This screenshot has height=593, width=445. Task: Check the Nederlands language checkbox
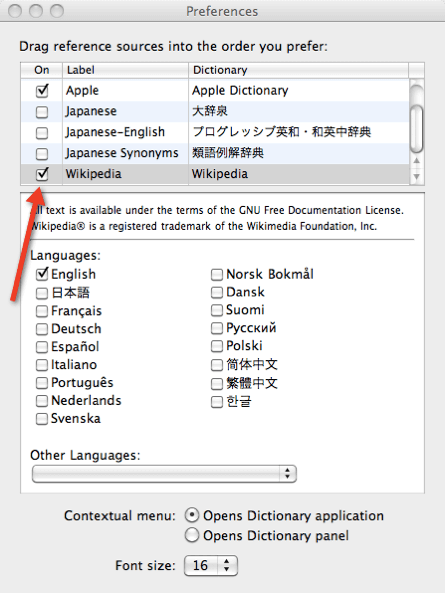point(42,401)
